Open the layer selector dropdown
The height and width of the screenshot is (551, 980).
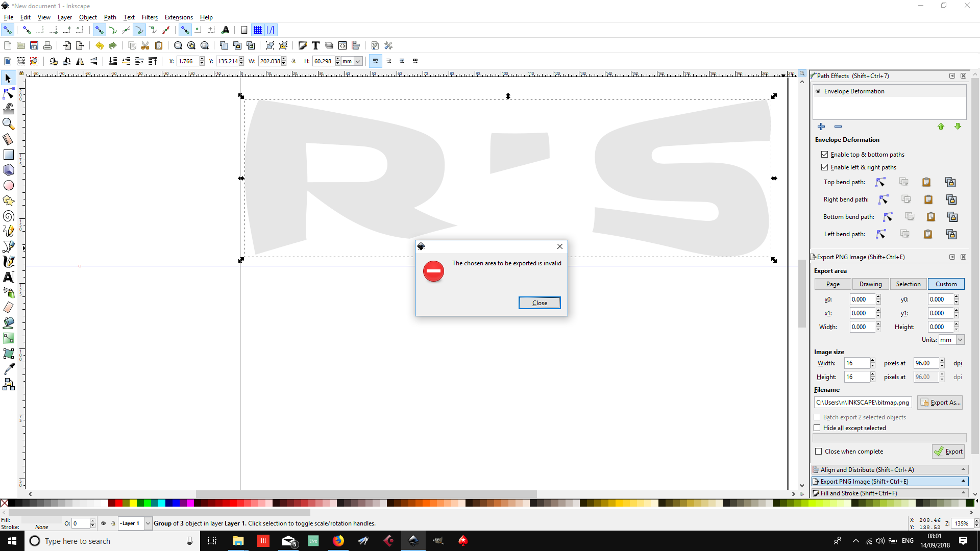[148, 523]
